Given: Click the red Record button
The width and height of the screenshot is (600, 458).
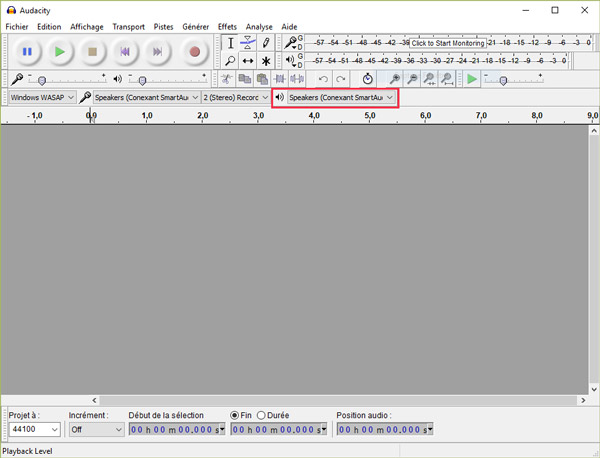Looking at the screenshot, I should [195, 51].
